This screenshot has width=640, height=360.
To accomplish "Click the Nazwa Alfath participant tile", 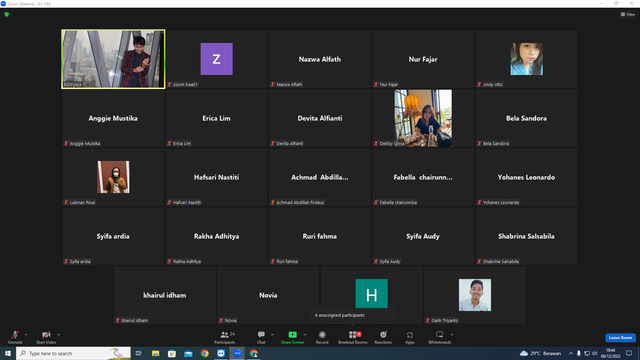I will (320, 59).
